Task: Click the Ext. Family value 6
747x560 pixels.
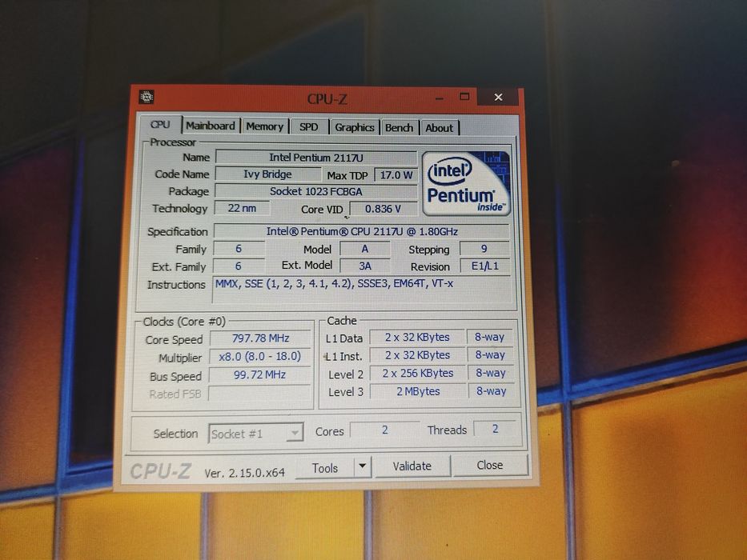Action: click(239, 266)
